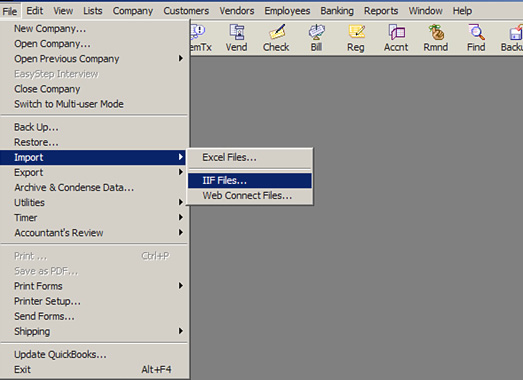The image size is (523, 380).
Task: Click the Find magnifier icon
Action: click(x=476, y=38)
